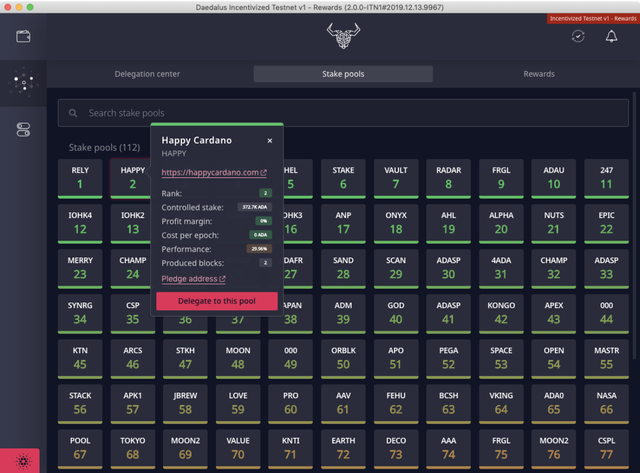Viewport: 640px width, 473px height.
Task: Click the Search stake pools field
Action: (343, 113)
